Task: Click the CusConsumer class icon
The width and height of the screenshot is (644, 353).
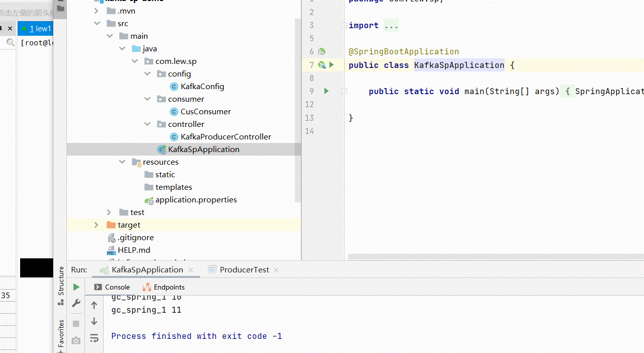Action: 174,112
